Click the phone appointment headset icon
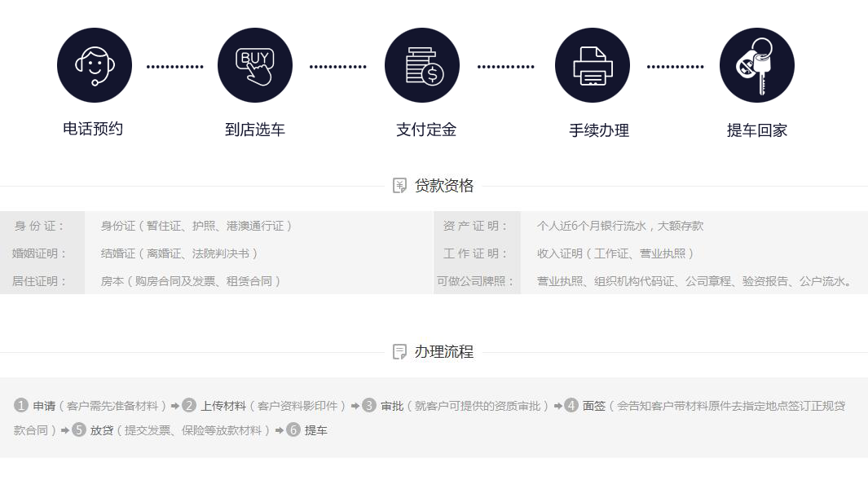868x480 pixels. (x=94, y=65)
